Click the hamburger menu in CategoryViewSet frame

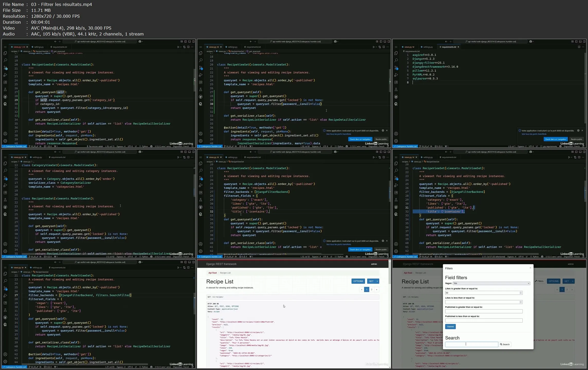click(5, 157)
